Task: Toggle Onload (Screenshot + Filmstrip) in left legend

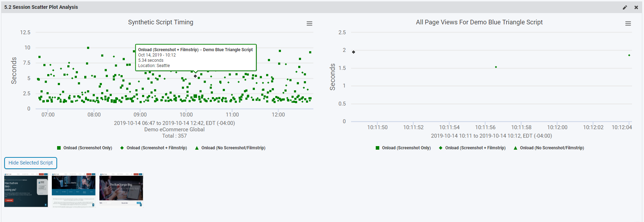Action: point(157,148)
